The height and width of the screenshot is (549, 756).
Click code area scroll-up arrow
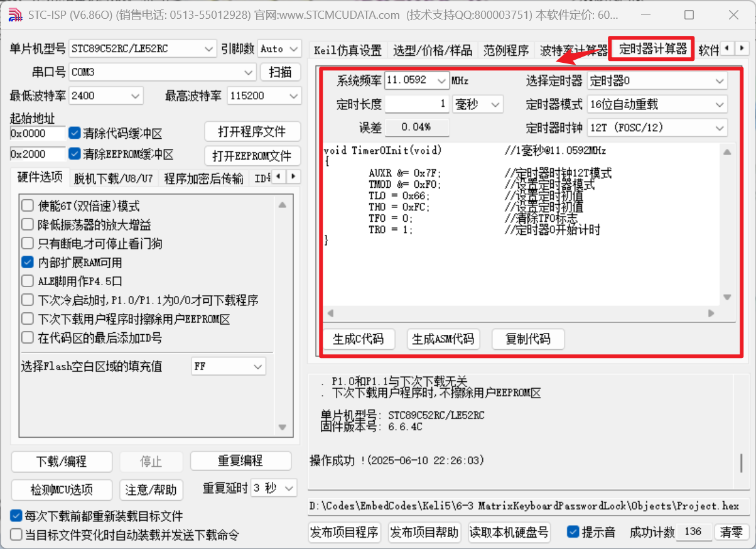coord(727,152)
